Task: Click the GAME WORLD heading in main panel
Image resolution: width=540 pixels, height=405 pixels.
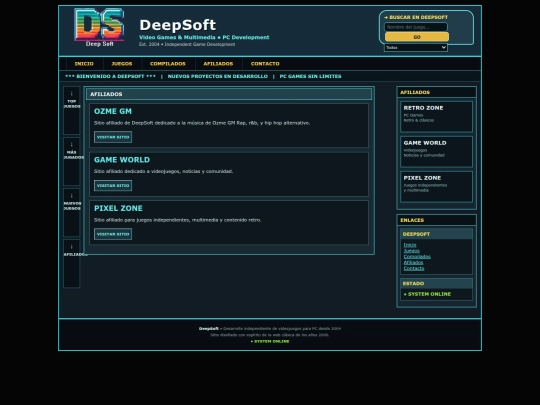Action: pos(122,160)
